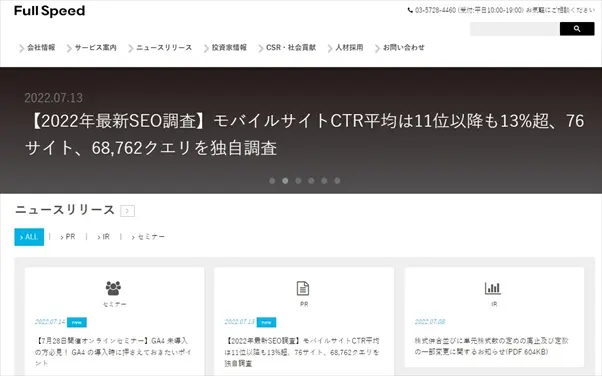The image size is (602, 376).
Task: Click the PR document icon on second card
Action: click(x=303, y=288)
